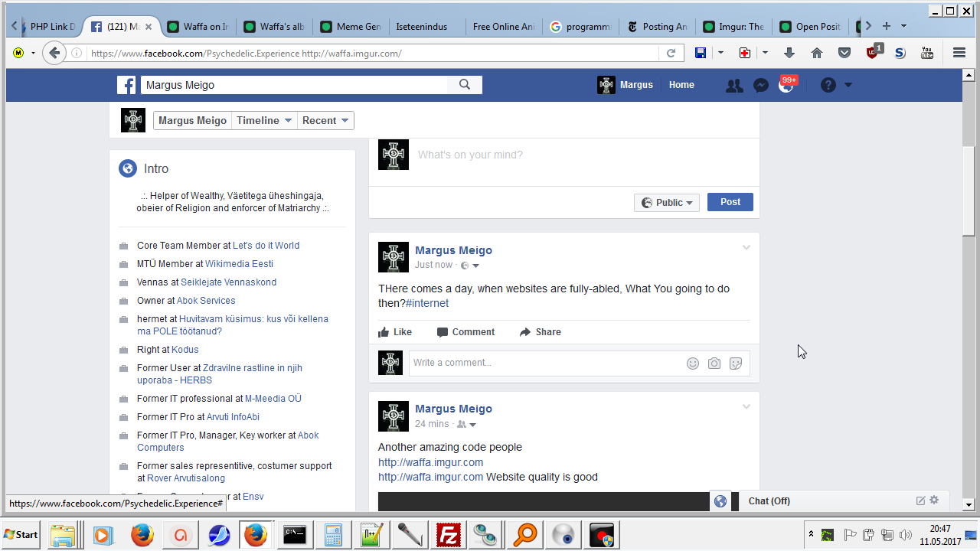The image size is (980, 551).
Task: Open emoji picker in the comment box
Action: 693,364
